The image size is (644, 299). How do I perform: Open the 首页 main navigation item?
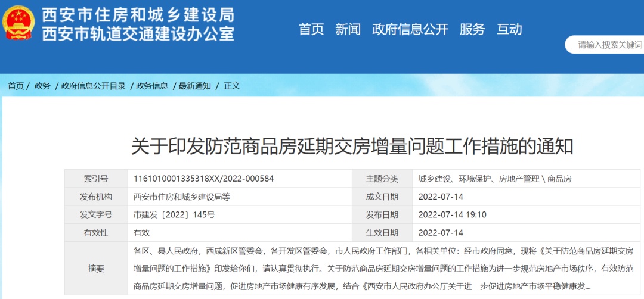311,29
